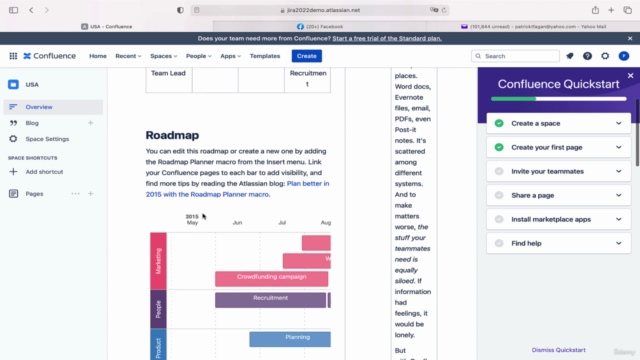Screen dimensions: 640x360
Task: Toggle Share a page checkmark
Action: point(499,195)
